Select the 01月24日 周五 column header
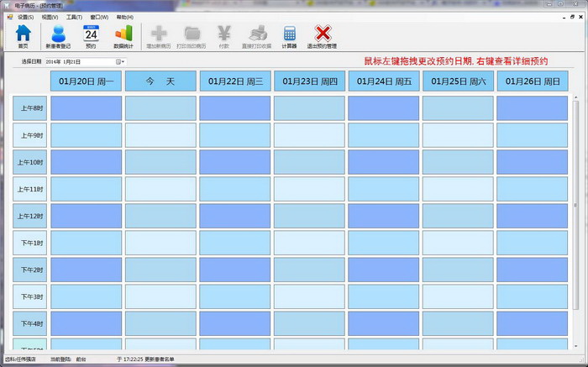The image size is (588, 367). pos(384,81)
